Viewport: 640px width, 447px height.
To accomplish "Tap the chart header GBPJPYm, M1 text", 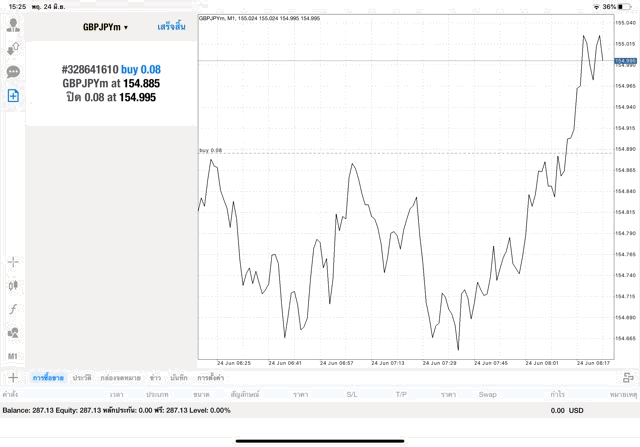I will [259, 18].
